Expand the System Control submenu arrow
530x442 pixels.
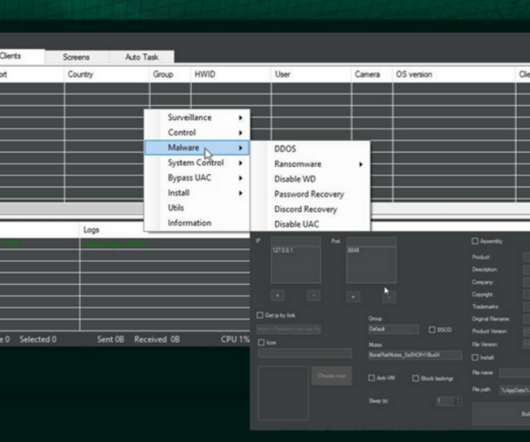pyautogui.click(x=241, y=163)
